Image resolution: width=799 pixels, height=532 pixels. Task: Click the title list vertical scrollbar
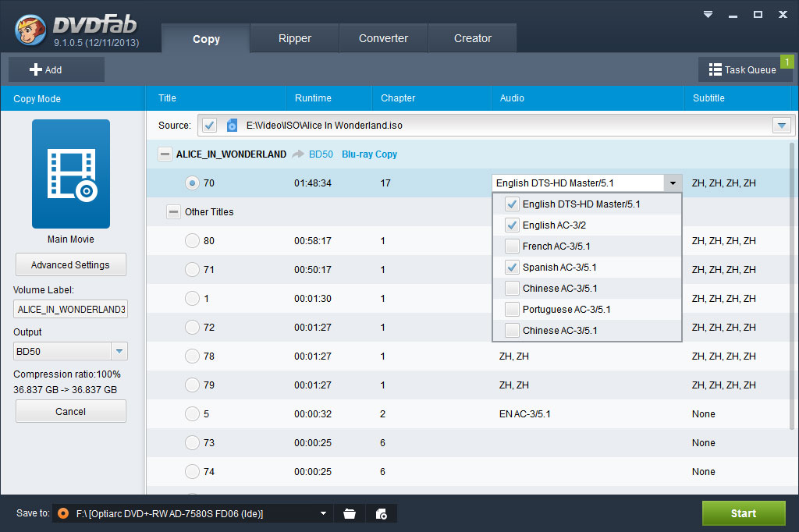793,286
